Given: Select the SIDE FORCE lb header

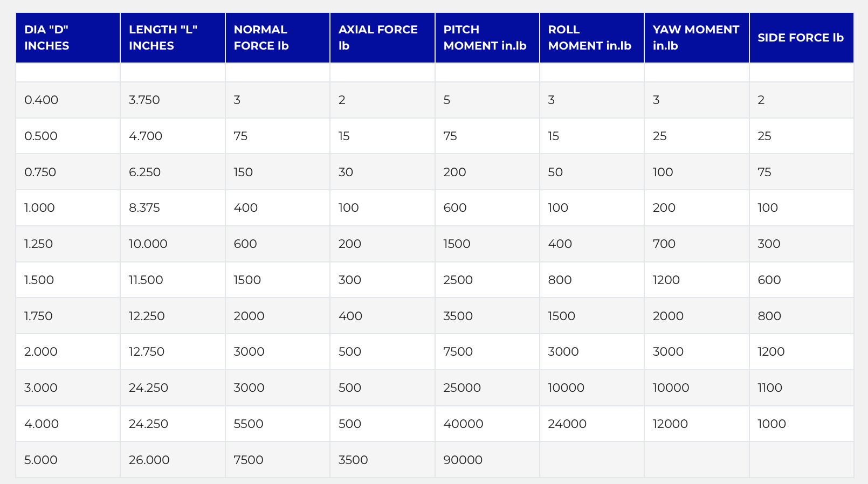Looking at the screenshot, I should [801, 38].
